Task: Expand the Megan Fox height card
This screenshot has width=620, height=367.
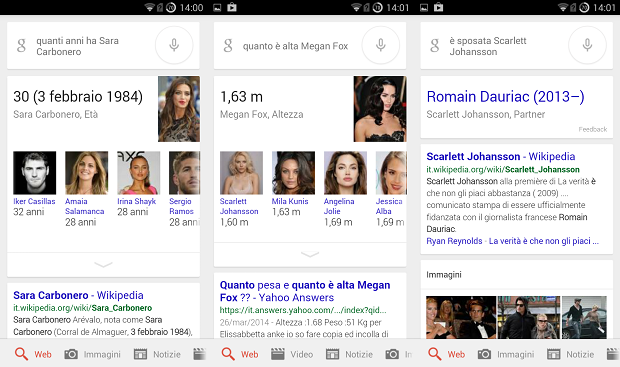Action: pos(310,254)
